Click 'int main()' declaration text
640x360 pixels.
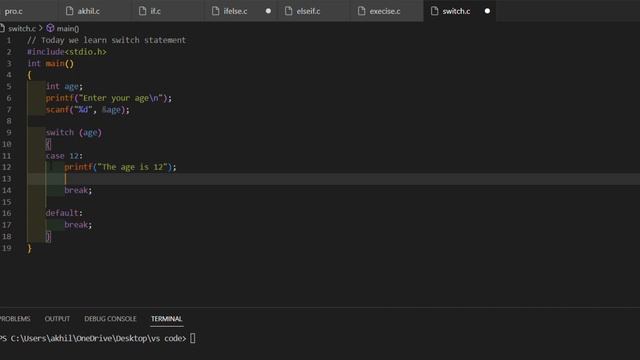click(51, 64)
